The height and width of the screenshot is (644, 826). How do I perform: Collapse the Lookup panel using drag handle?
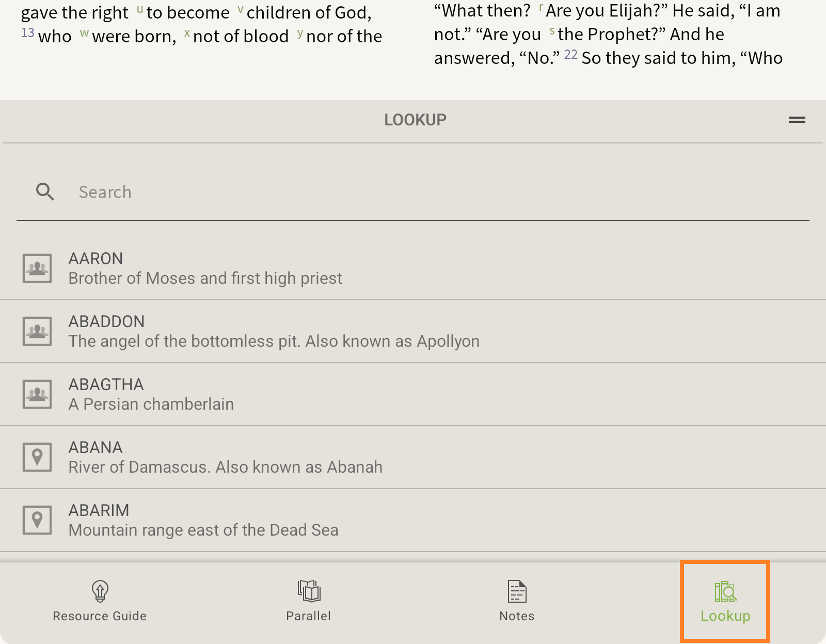tap(797, 120)
